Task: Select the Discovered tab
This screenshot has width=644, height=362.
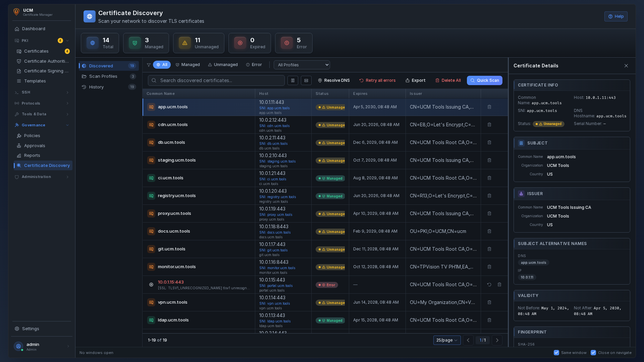Action: [x=109, y=66]
